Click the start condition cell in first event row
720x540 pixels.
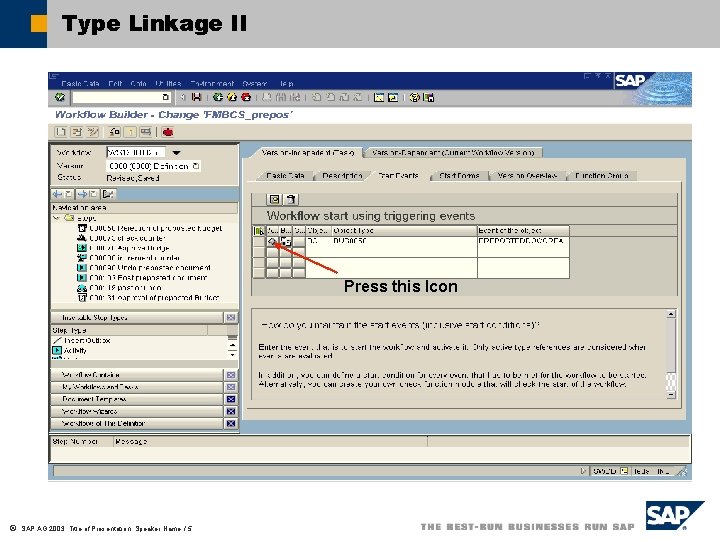(x=299, y=241)
